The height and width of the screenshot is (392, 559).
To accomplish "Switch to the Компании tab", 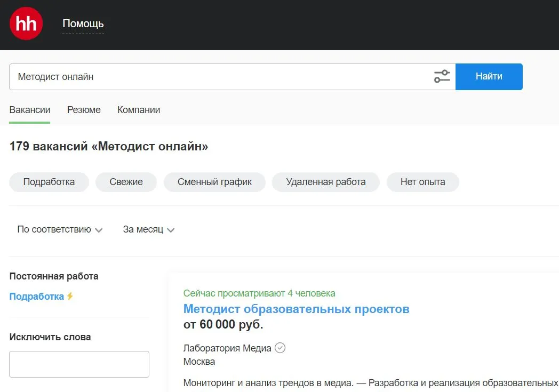I will (139, 110).
